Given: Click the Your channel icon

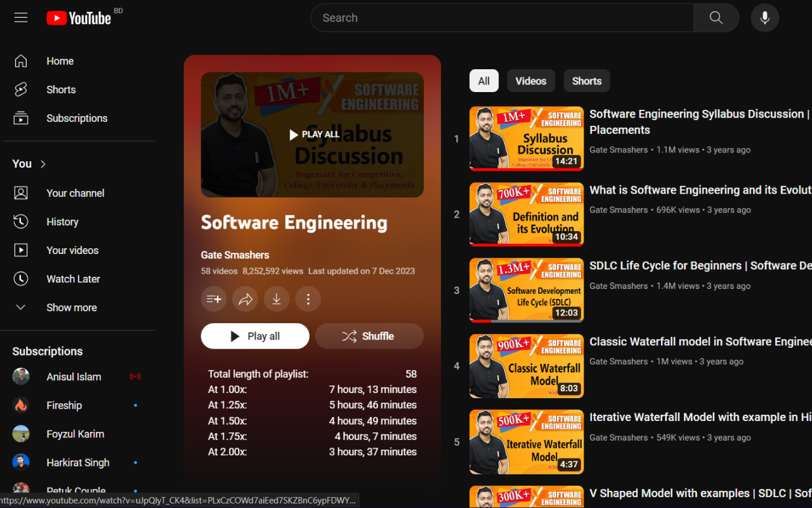Looking at the screenshot, I should click(21, 193).
